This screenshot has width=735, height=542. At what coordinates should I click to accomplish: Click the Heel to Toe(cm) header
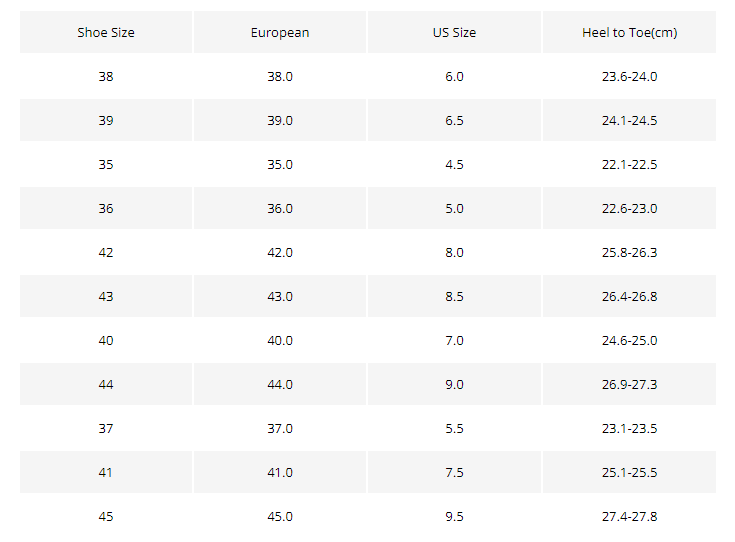click(x=630, y=32)
